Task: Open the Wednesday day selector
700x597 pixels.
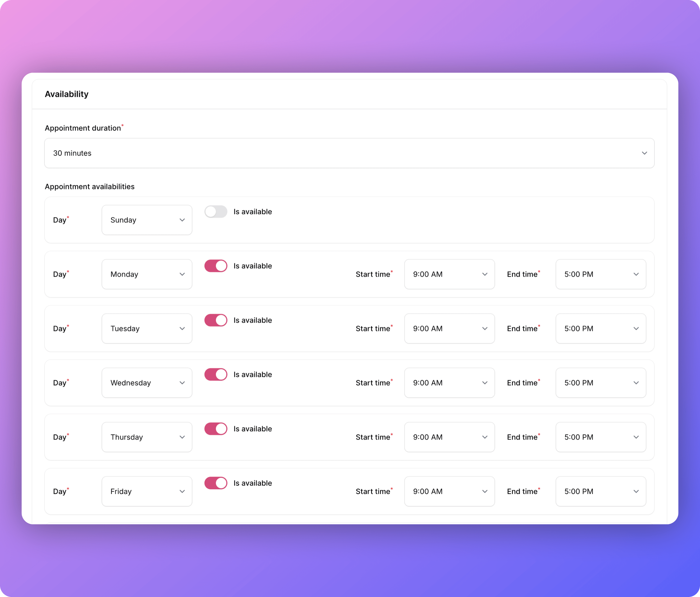Action: pos(147,383)
